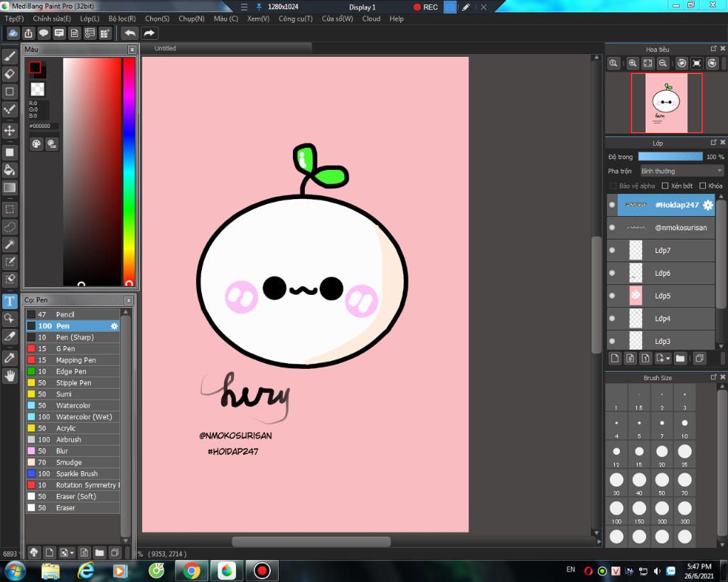The height and width of the screenshot is (582, 728).
Task: Zoom out using Navigator minus magnifier
Action: tap(663, 63)
